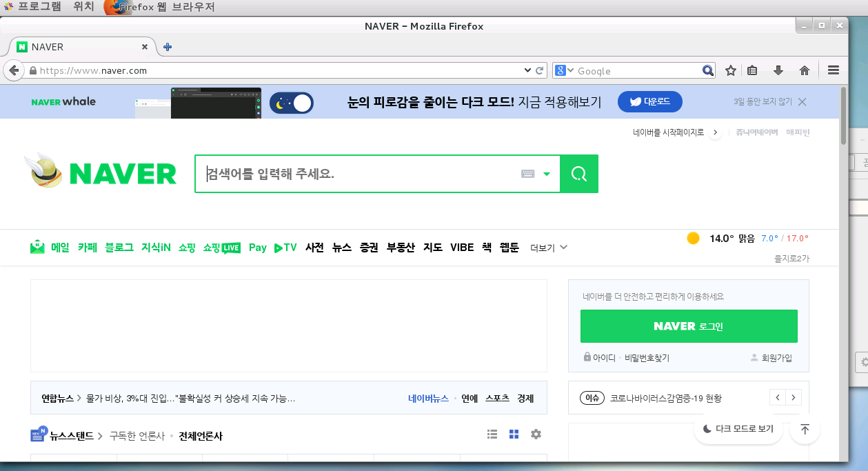Open VIBE music link

click(x=462, y=248)
